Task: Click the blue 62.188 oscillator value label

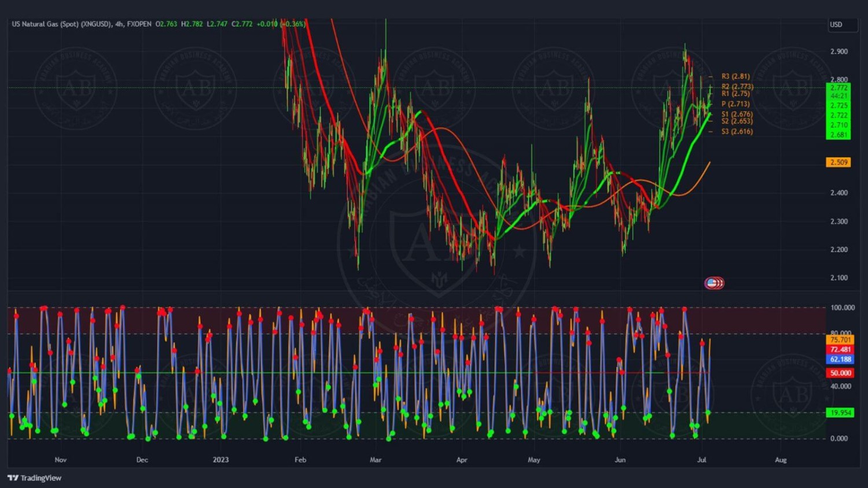Action: pos(840,360)
